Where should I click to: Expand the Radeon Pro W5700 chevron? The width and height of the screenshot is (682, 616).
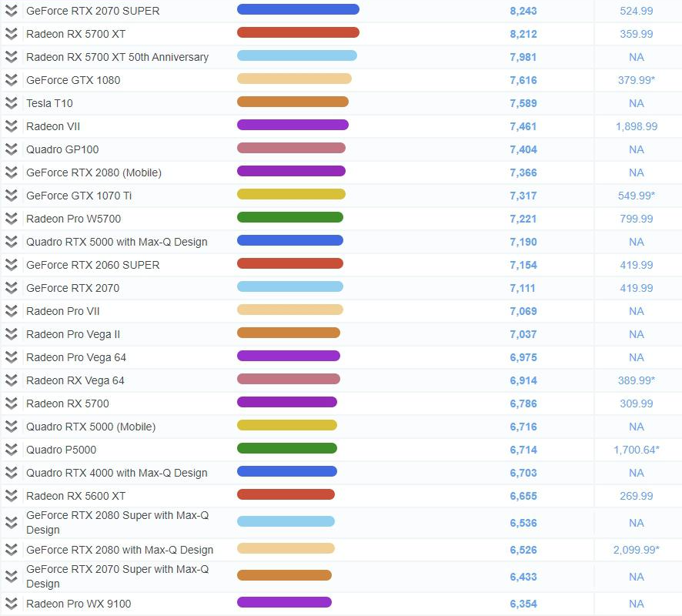coord(11,218)
